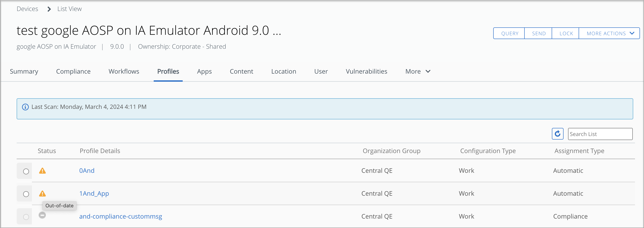Image resolution: width=644 pixels, height=228 pixels.
Task: Open the Compliance tab
Action: (x=73, y=71)
